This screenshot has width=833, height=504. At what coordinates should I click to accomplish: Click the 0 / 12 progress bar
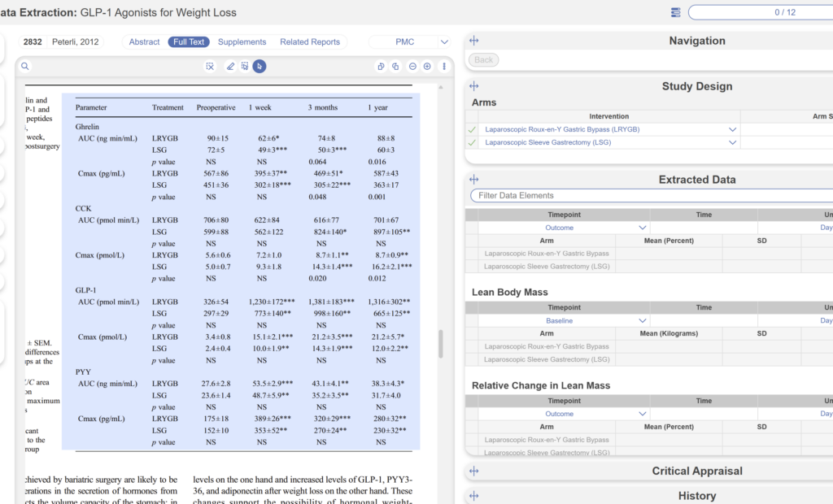[x=761, y=12]
